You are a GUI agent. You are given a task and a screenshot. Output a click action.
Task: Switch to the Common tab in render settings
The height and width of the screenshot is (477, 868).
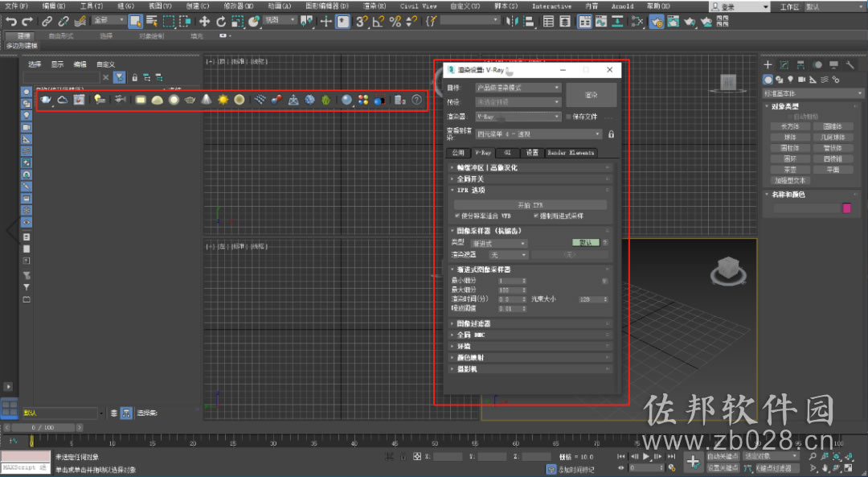click(458, 152)
